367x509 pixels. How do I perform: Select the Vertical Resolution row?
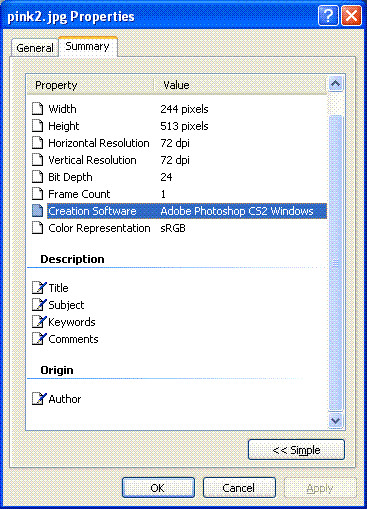point(177,160)
